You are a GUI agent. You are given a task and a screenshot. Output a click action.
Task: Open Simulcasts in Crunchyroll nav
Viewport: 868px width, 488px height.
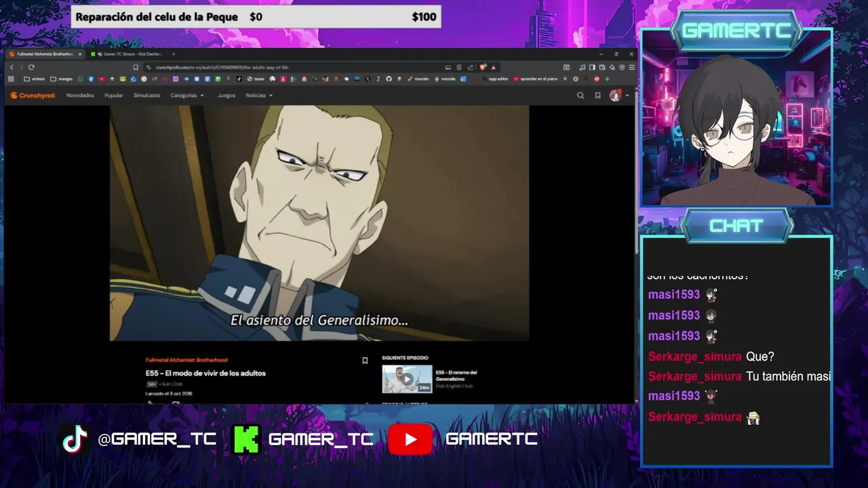[146, 96]
